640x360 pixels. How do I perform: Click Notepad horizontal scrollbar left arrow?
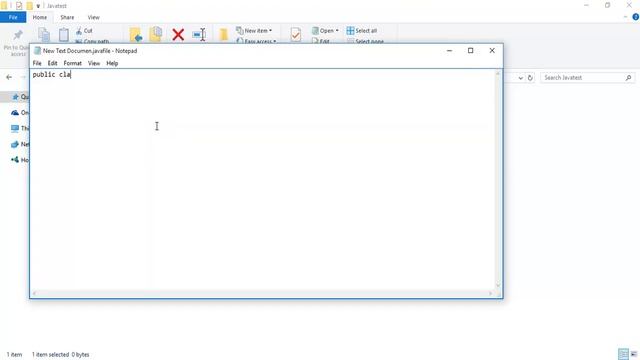pos(34,293)
